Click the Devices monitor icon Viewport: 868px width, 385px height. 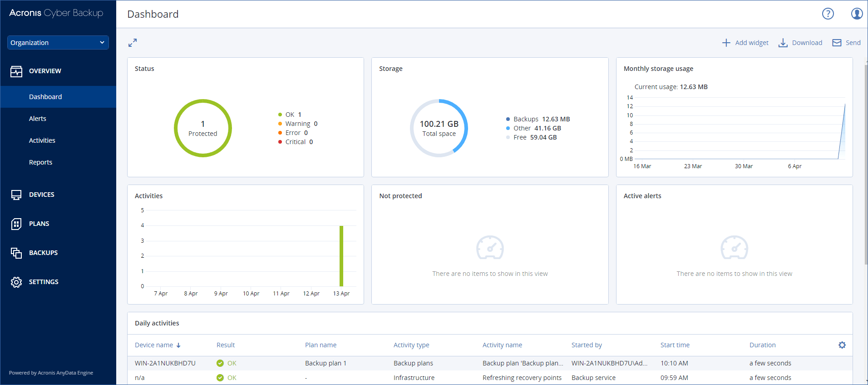[16, 195]
